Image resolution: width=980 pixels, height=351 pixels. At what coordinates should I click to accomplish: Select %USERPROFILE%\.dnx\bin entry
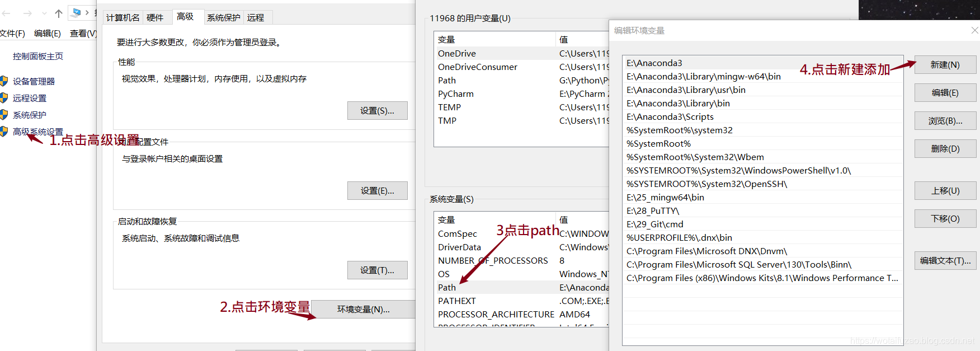pos(763,237)
